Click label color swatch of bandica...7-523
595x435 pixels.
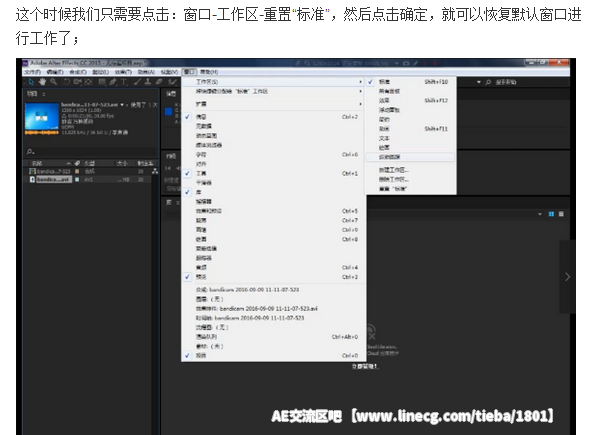pyautogui.click(x=77, y=172)
